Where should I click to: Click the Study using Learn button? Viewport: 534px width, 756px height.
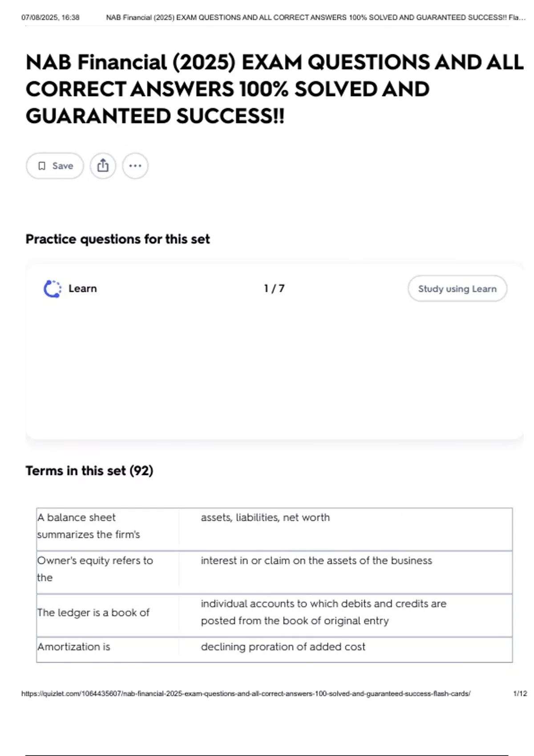457,289
